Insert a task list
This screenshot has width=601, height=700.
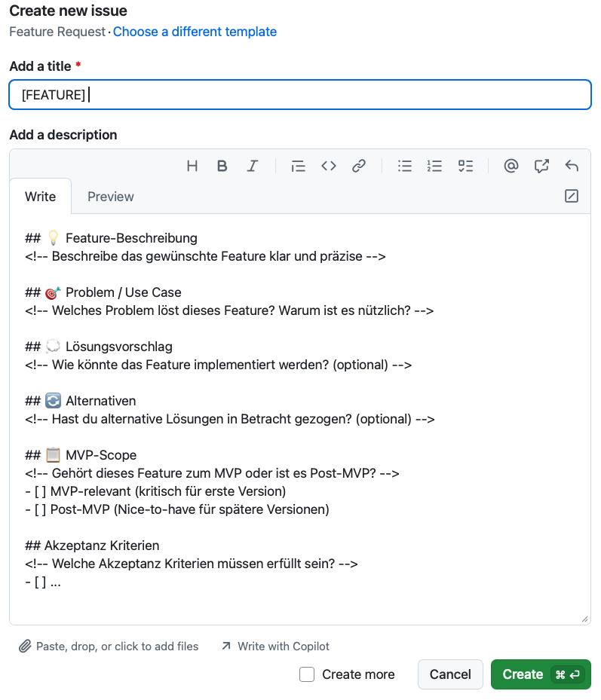point(465,166)
